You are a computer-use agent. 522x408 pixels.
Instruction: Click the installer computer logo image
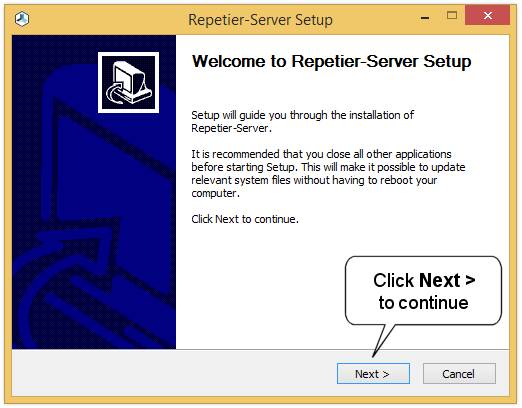click(x=128, y=82)
